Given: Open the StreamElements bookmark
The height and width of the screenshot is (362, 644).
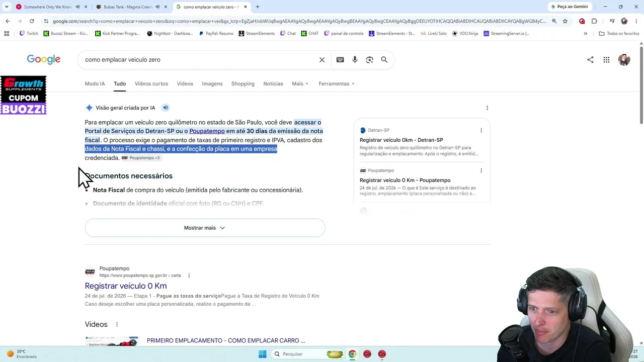Looking at the screenshot, I should 257,34.
